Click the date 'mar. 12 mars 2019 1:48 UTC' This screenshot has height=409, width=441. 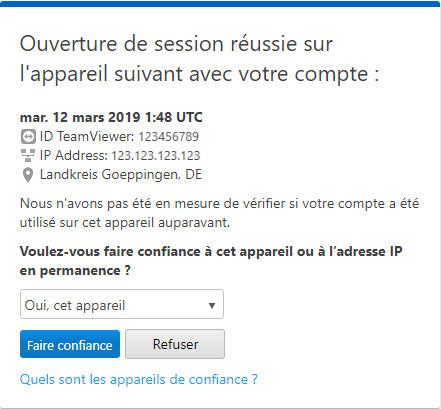[111, 117]
